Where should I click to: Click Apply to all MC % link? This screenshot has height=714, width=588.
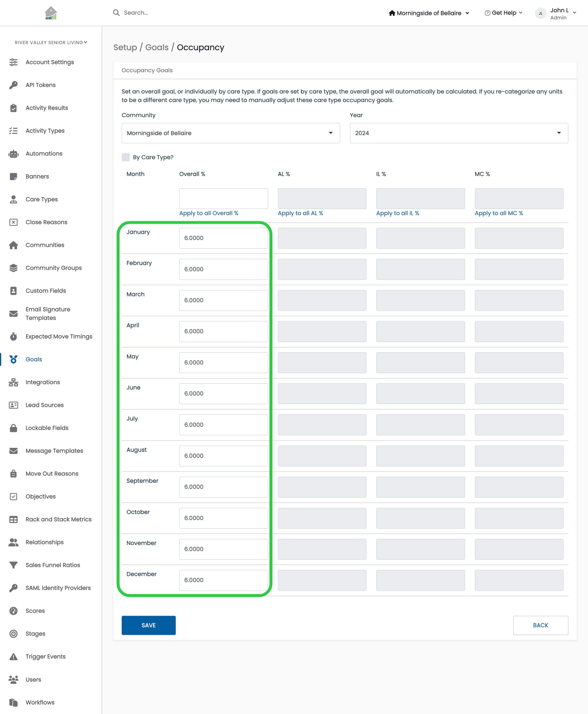tap(499, 213)
